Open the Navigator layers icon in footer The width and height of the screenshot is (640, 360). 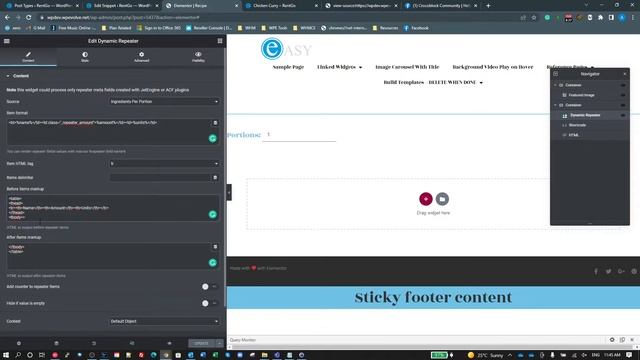pos(56,343)
